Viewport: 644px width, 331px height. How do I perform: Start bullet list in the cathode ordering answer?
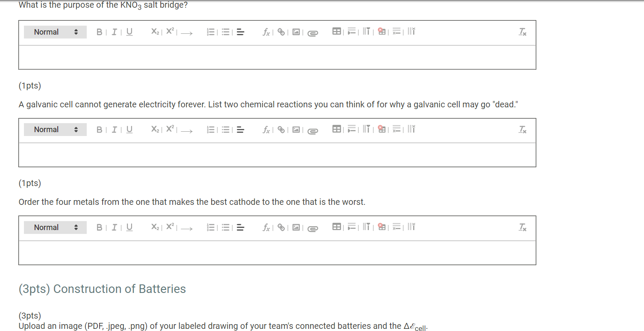coord(226,228)
